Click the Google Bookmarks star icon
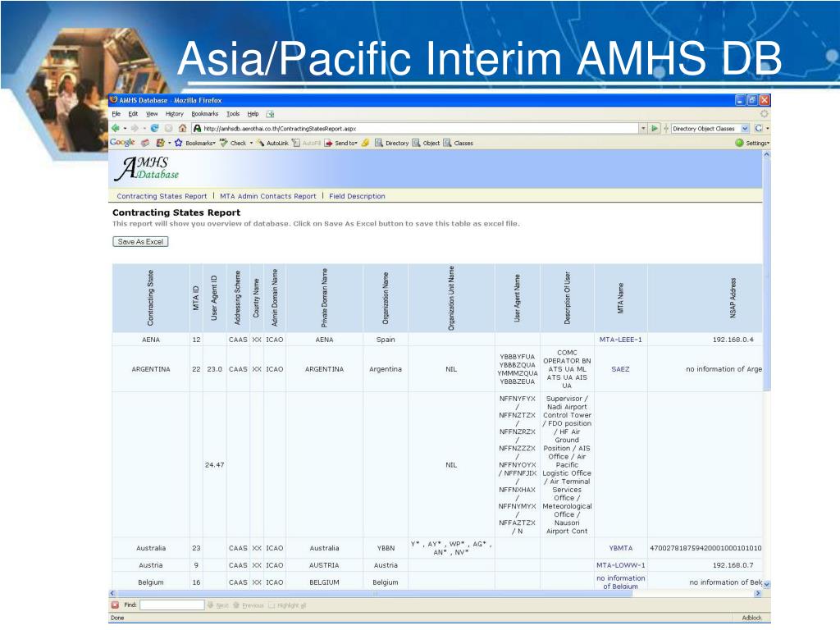 pos(178,143)
